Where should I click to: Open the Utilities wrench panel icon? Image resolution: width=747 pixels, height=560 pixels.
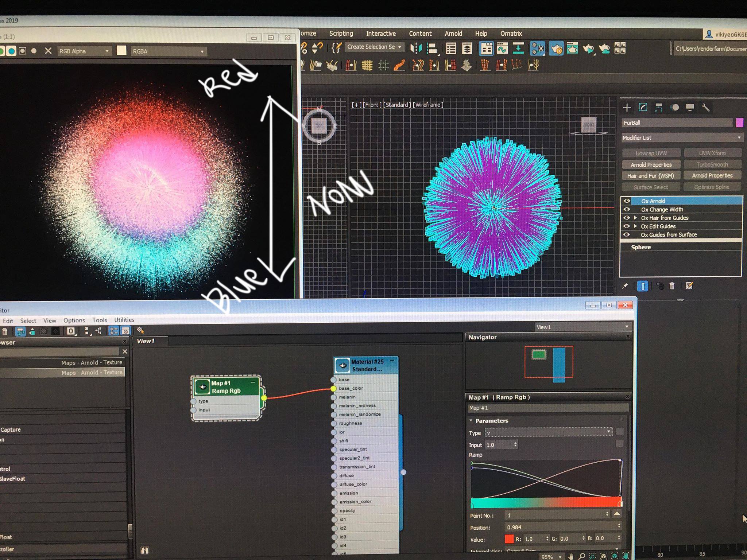coord(705,108)
